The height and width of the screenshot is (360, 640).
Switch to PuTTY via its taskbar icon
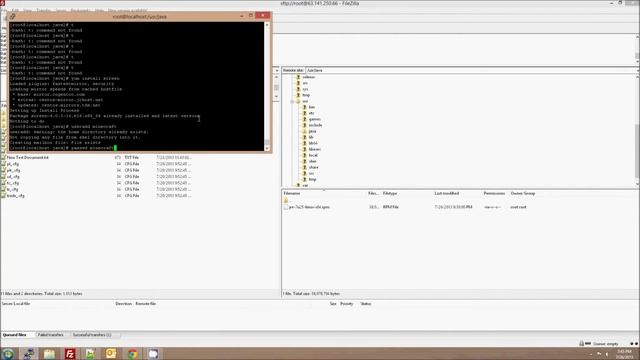[x=29, y=353]
